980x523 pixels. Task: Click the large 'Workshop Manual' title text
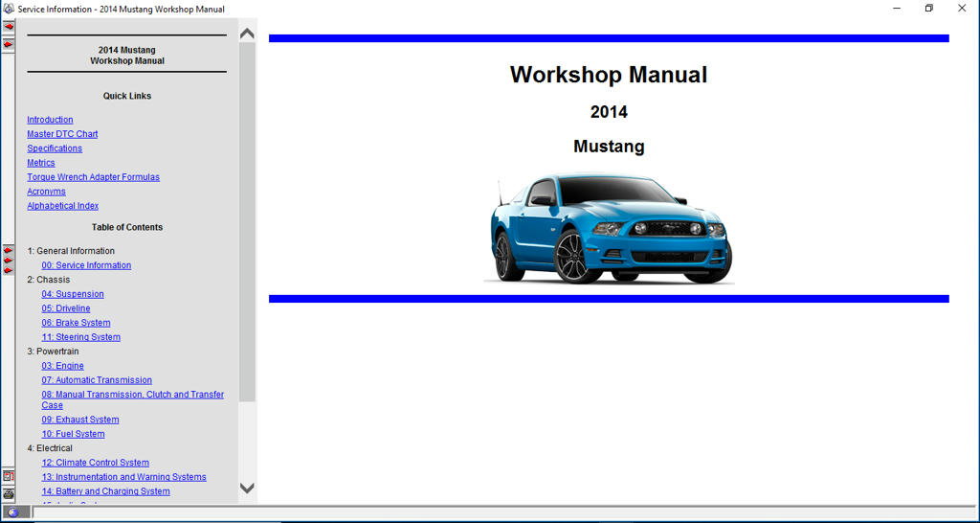click(609, 75)
